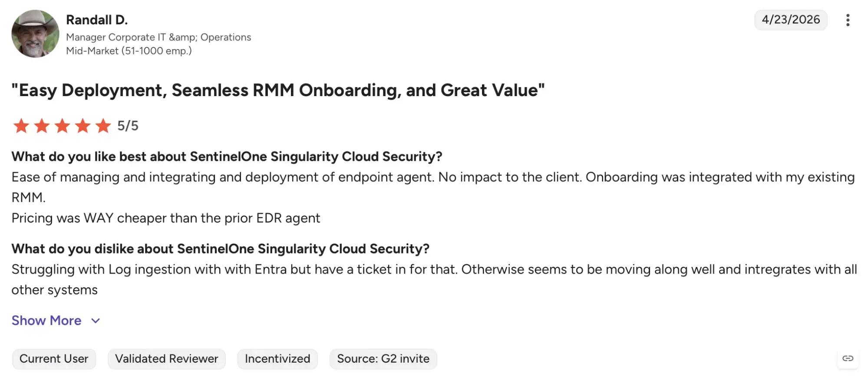This screenshot has height=380, width=868.
Task: Click the first rating star
Action: [x=21, y=126]
